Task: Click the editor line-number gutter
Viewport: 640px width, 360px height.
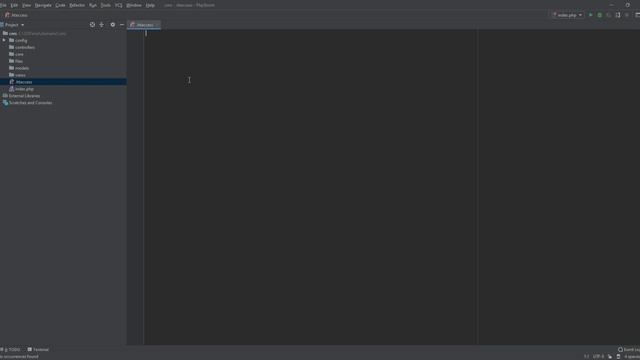Action: [x=135, y=187]
